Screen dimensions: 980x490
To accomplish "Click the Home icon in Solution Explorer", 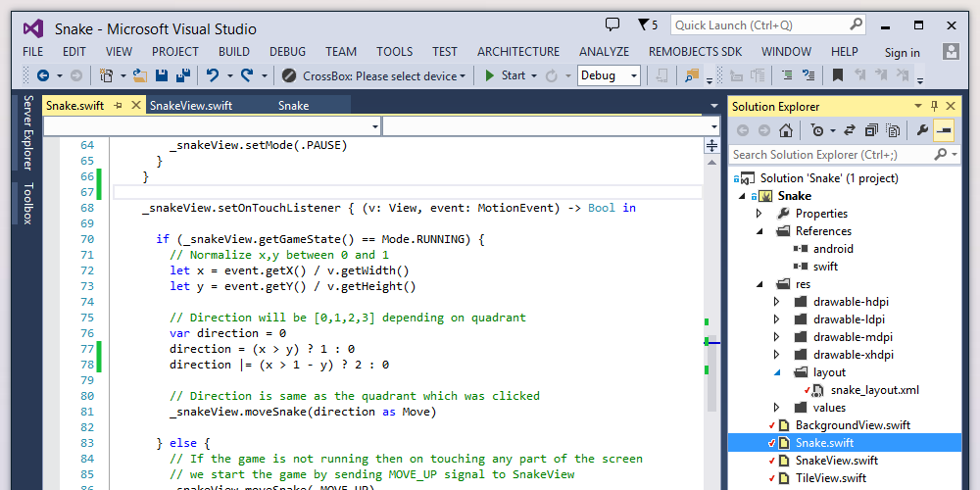I will tap(786, 130).
